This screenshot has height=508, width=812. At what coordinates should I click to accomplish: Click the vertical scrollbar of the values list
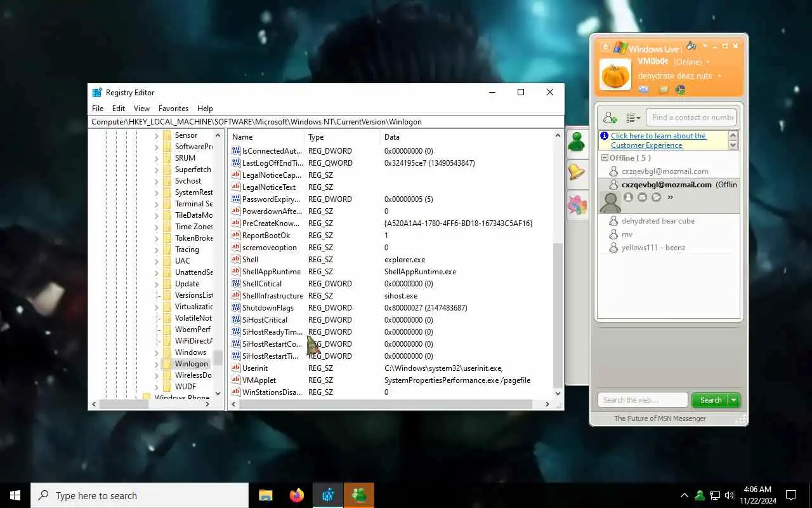coord(558,314)
